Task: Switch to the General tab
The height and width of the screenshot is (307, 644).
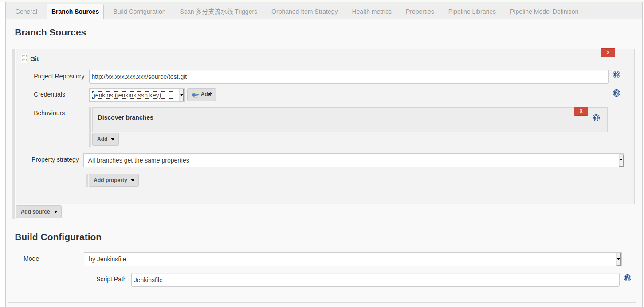Action: click(x=26, y=11)
